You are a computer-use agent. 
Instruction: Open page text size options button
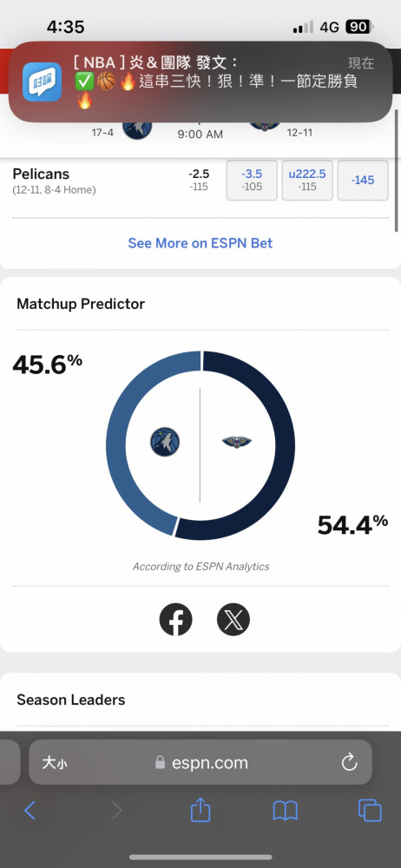point(55,763)
